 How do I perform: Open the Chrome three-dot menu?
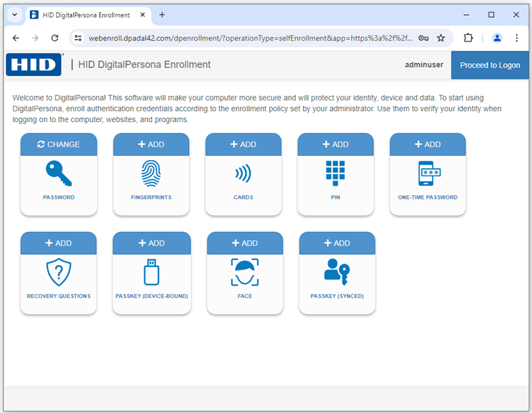(516, 38)
